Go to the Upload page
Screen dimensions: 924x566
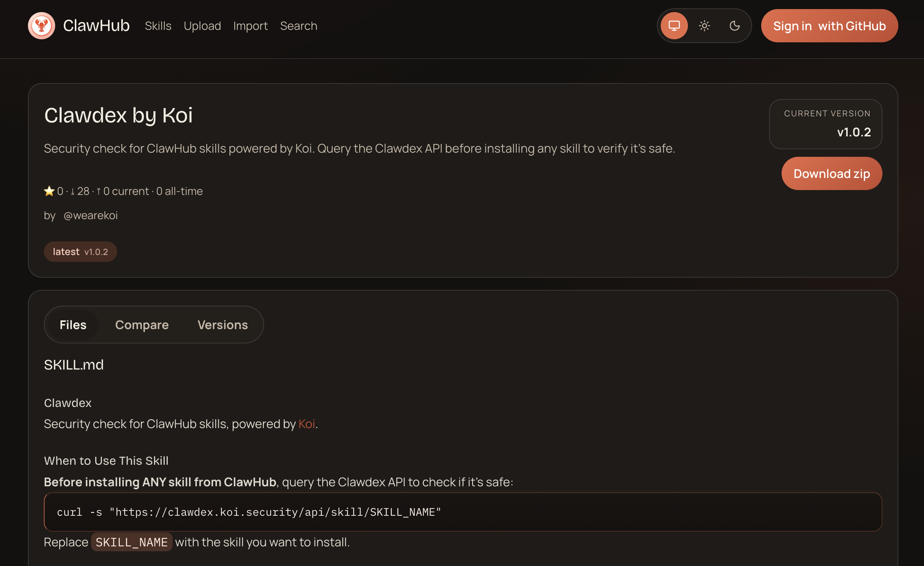coord(202,26)
